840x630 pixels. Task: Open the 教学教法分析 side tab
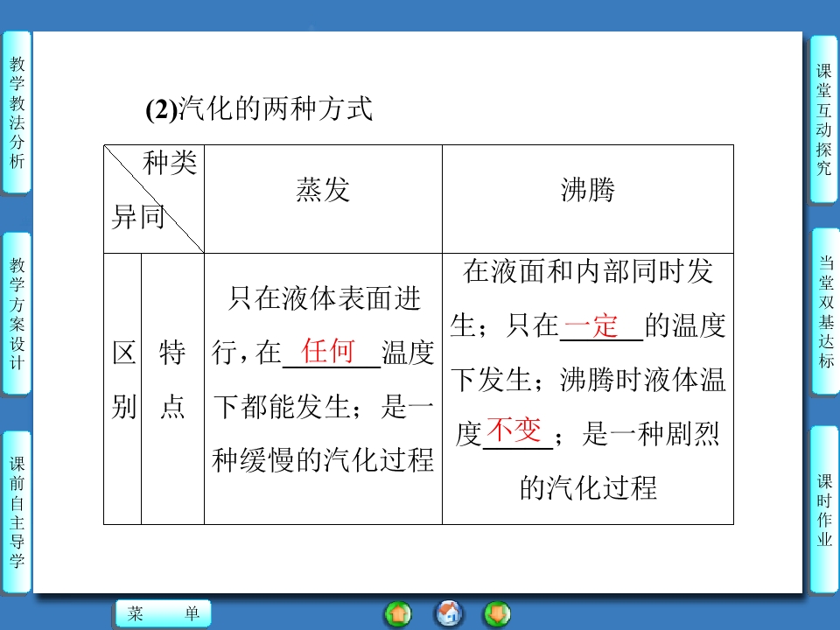click(17, 112)
